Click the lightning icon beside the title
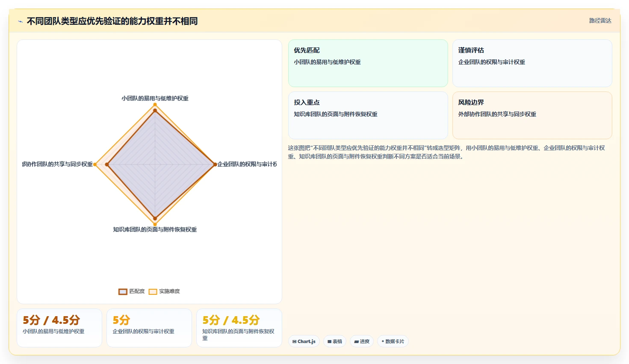Screen dimensions: 629x364 pyautogui.click(x=20, y=21)
